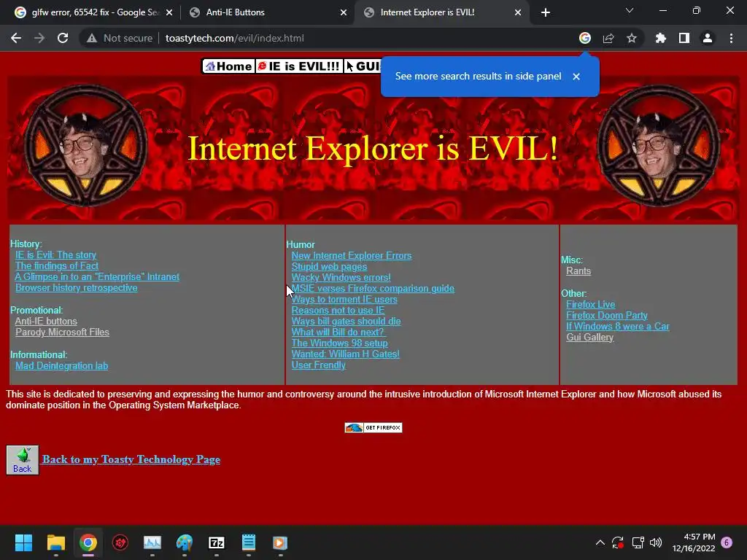Open Browser history retrospective link

coord(76,287)
